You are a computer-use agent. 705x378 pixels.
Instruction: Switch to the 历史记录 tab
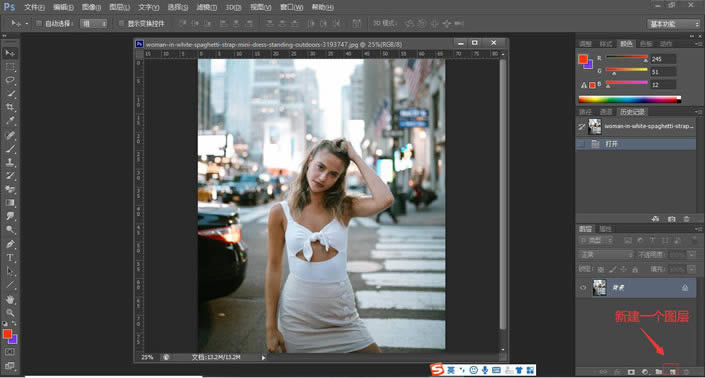tap(632, 111)
